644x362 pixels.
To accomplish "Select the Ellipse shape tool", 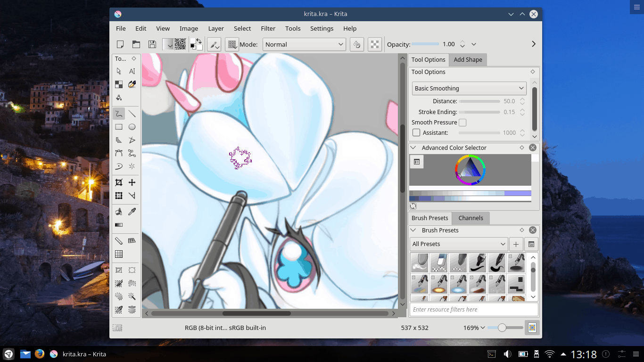I will pos(132,127).
